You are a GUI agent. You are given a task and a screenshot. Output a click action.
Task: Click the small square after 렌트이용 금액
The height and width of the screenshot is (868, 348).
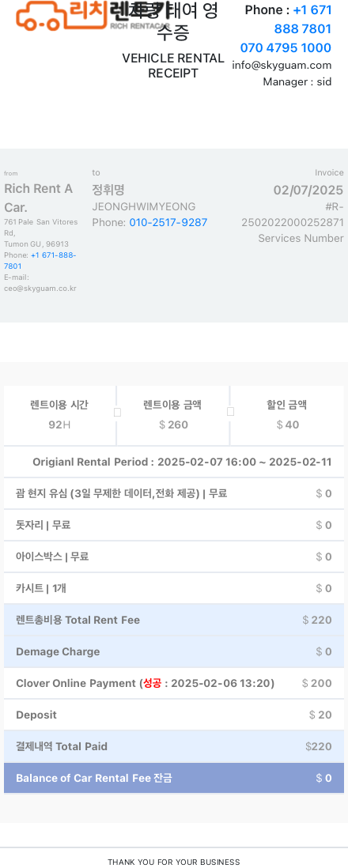tap(230, 411)
